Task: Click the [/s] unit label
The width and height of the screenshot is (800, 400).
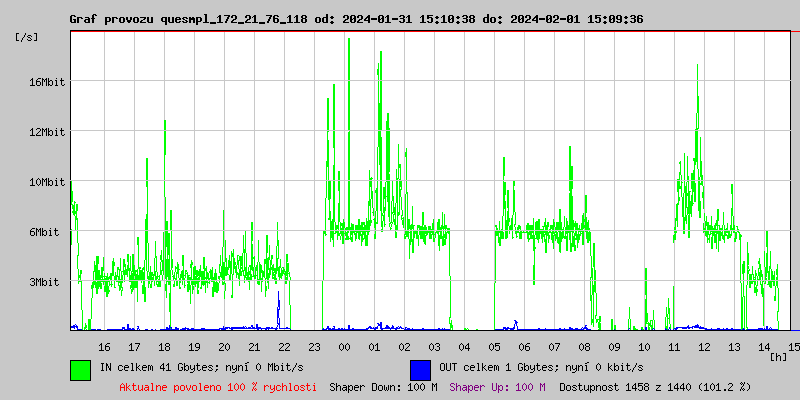Action: (x=27, y=37)
